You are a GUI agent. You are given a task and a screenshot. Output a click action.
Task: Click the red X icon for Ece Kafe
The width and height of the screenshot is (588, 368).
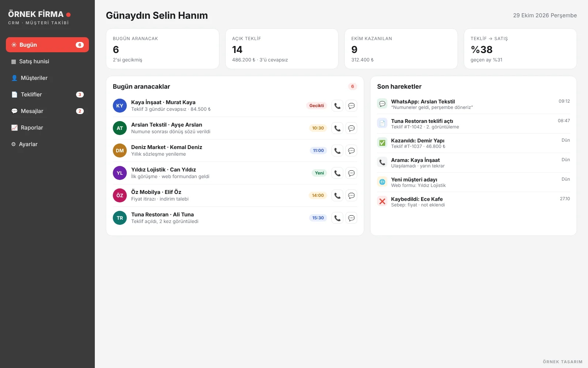382,201
